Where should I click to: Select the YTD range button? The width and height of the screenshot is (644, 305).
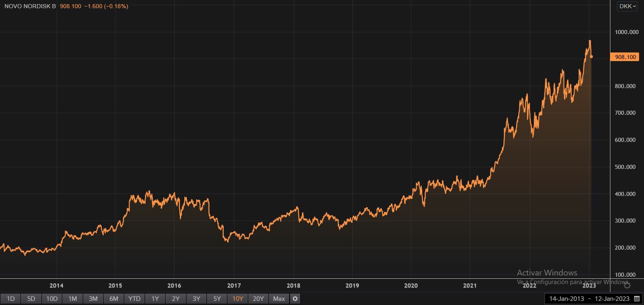click(x=134, y=298)
